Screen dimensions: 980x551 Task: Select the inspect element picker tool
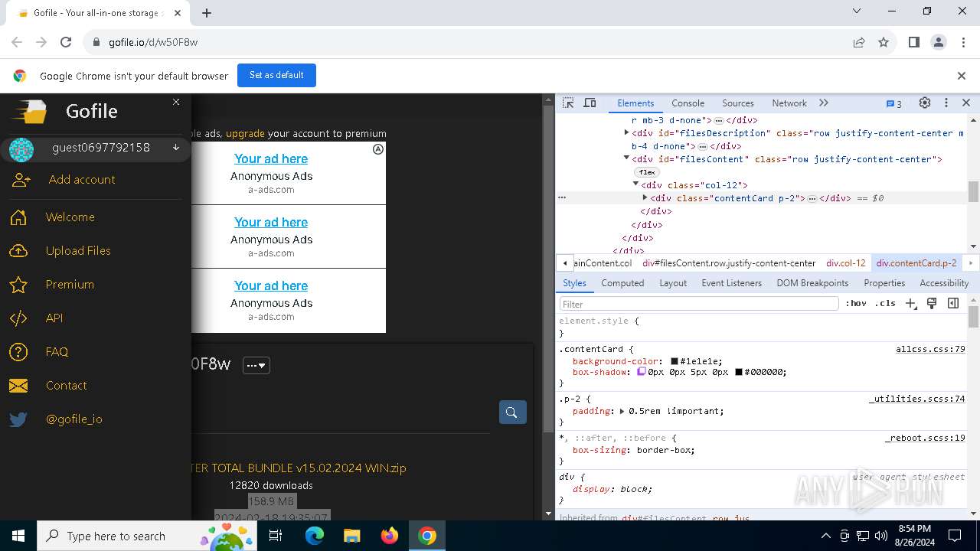click(568, 103)
